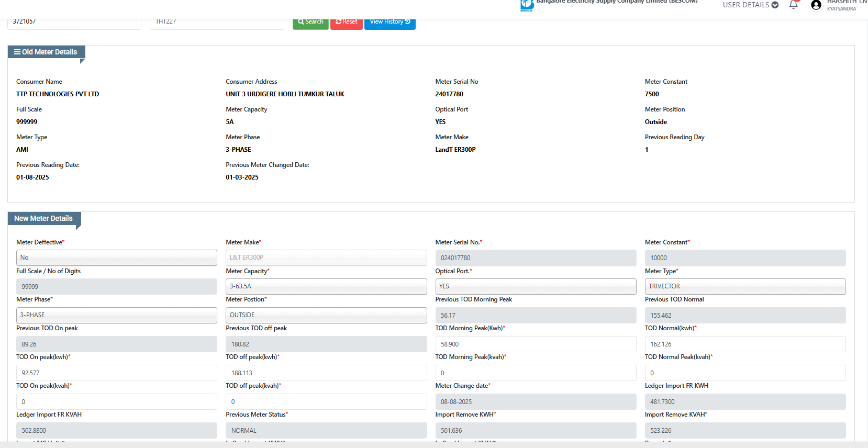
Task: Open the Meter Capacity dropdown
Action: point(326,286)
